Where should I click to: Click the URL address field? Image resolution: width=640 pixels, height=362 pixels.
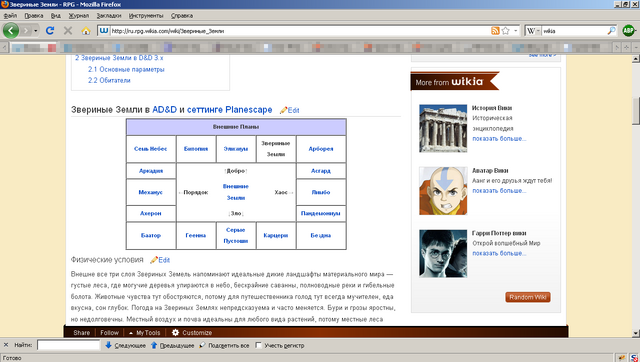[x=300, y=31]
